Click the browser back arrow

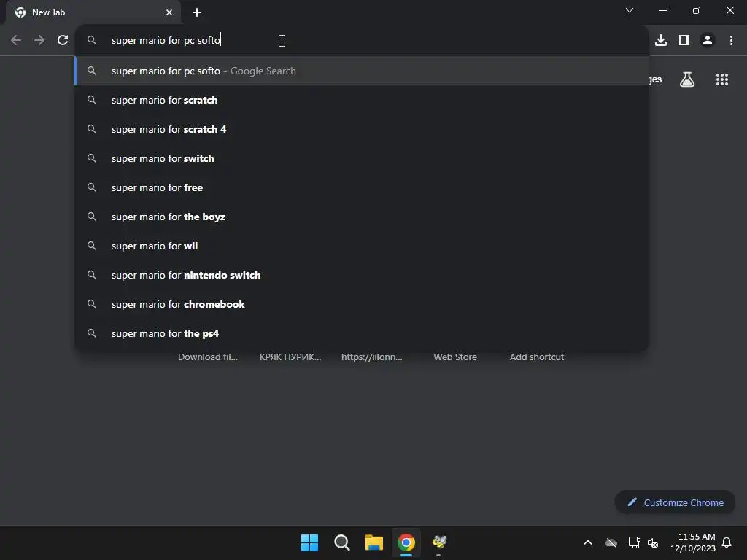[16, 41]
